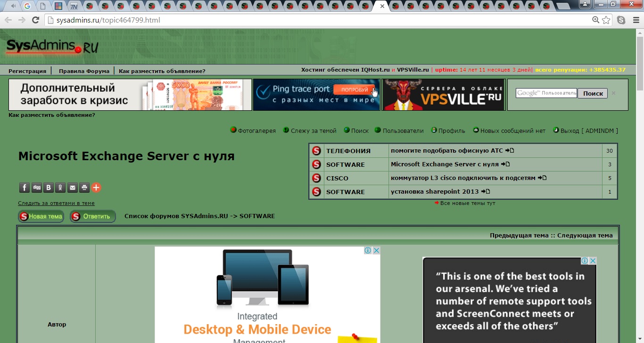Screen dimensions: 644x343
Task: Click the Поиск search button
Action: (593, 93)
